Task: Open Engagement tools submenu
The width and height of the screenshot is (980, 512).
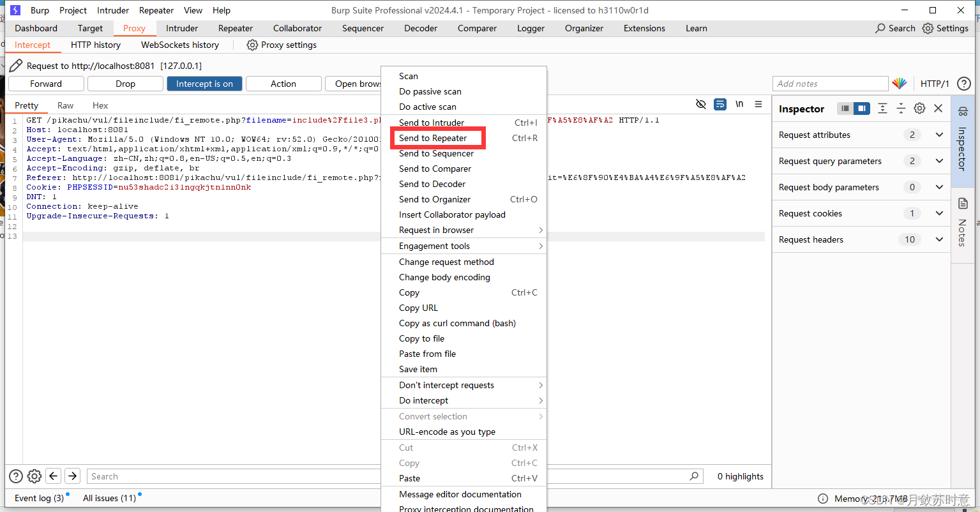Action: pos(464,246)
